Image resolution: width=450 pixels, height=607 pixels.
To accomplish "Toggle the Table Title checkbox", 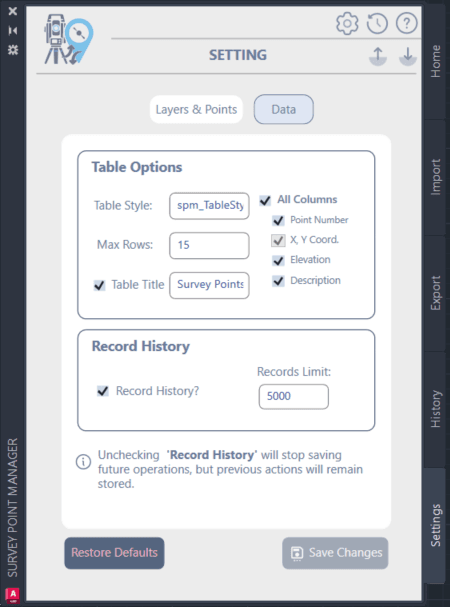I will [x=100, y=286].
